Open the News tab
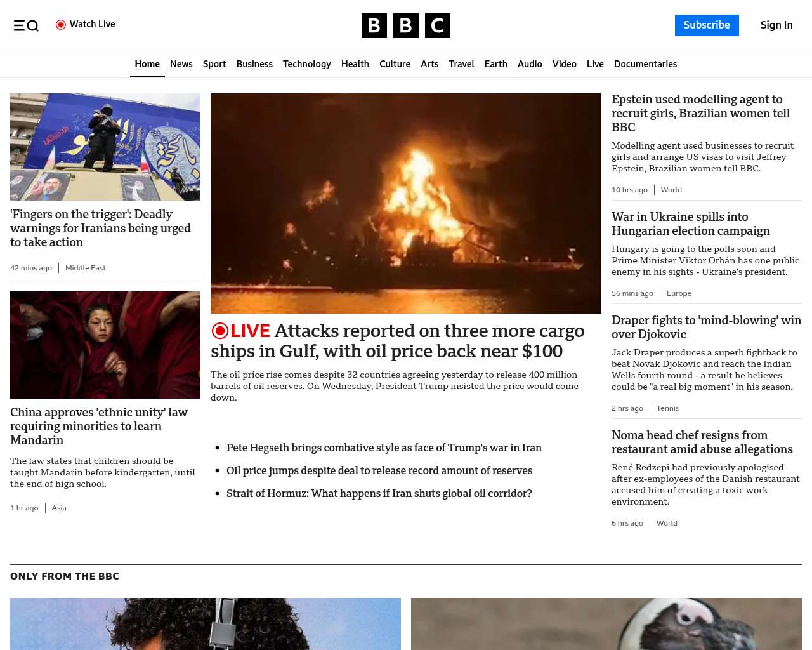The height and width of the screenshot is (650, 812). point(181,64)
